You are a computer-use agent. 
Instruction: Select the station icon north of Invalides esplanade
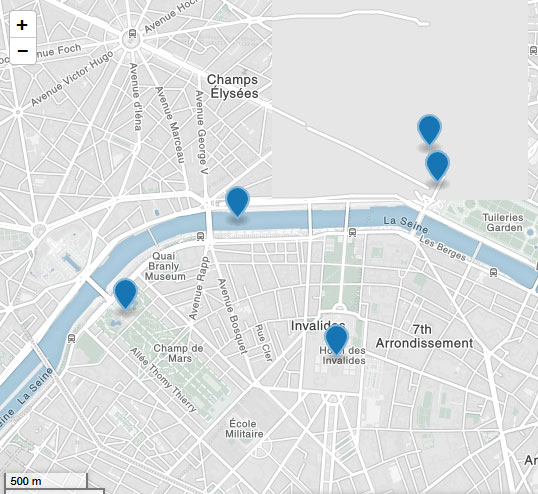click(x=352, y=233)
